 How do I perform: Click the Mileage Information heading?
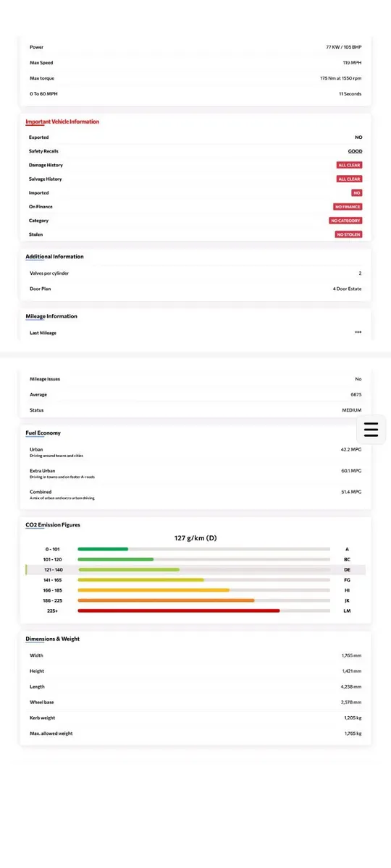(51, 316)
